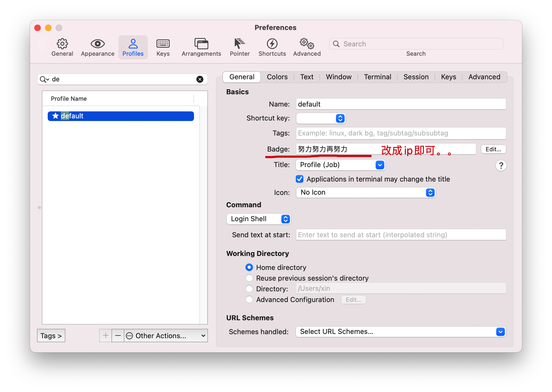552x392 pixels.
Task: Click the Profiles icon in toolbar
Action: [x=133, y=46]
